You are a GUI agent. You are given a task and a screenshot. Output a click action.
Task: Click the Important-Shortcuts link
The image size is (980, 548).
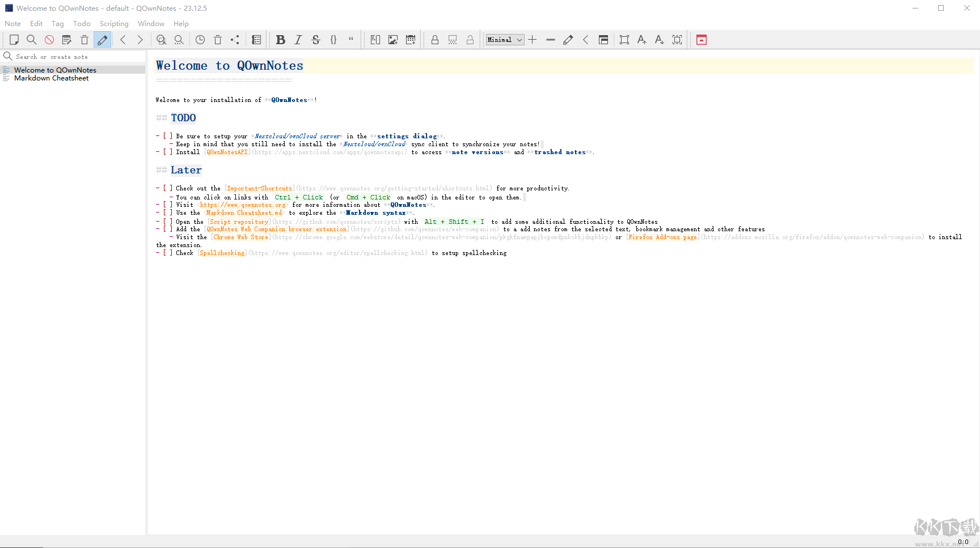click(x=260, y=189)
